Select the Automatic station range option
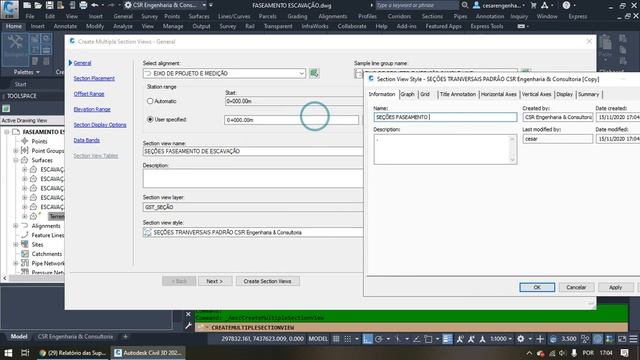Image resolution: width=640 pixels, height=360 pixels. coord(150,101)
